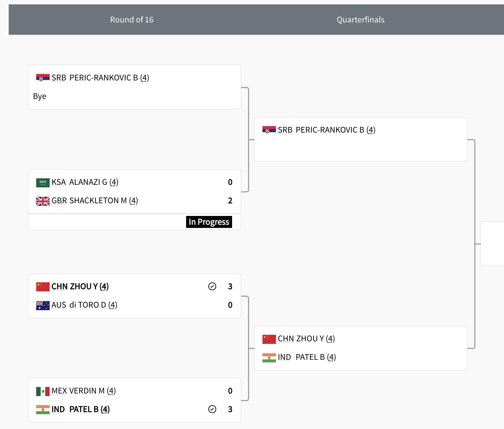Click winner checkmark next to PATEL B
The height and width of the screenshot is (429, 504).
(x=212, y=409)
